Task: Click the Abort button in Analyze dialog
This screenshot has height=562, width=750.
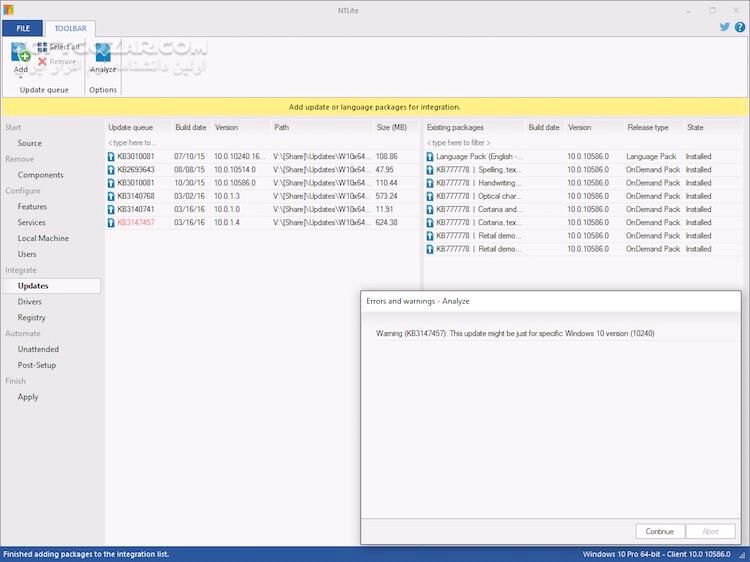Action: point(710,532)
